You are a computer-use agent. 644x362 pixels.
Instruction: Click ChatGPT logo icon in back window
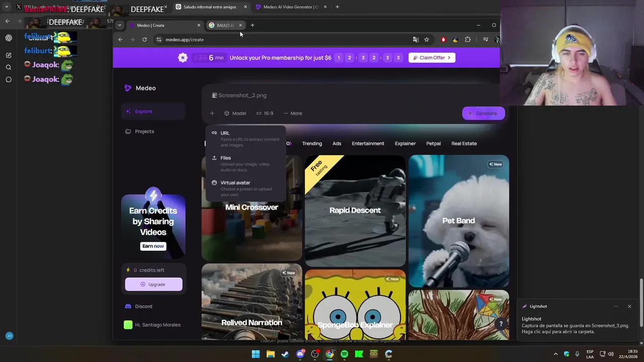[x=9, y=38]
